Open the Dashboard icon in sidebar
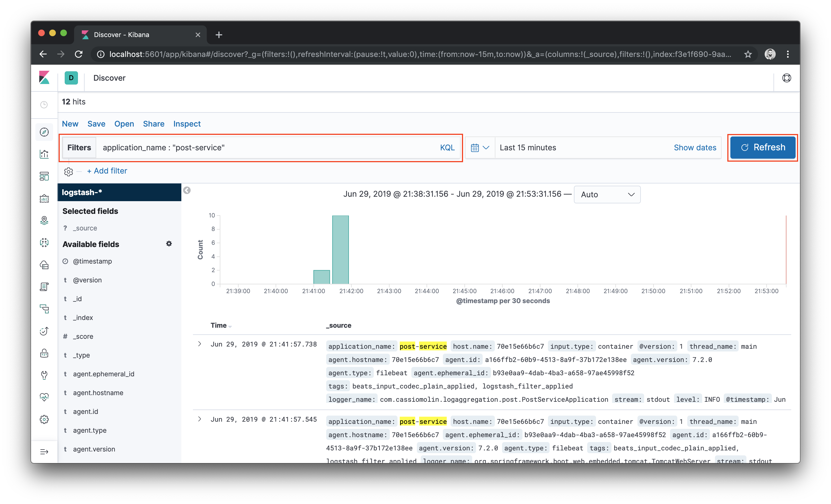Image resolution: width=831 pixels, height=504 pixels. point(44,176)
